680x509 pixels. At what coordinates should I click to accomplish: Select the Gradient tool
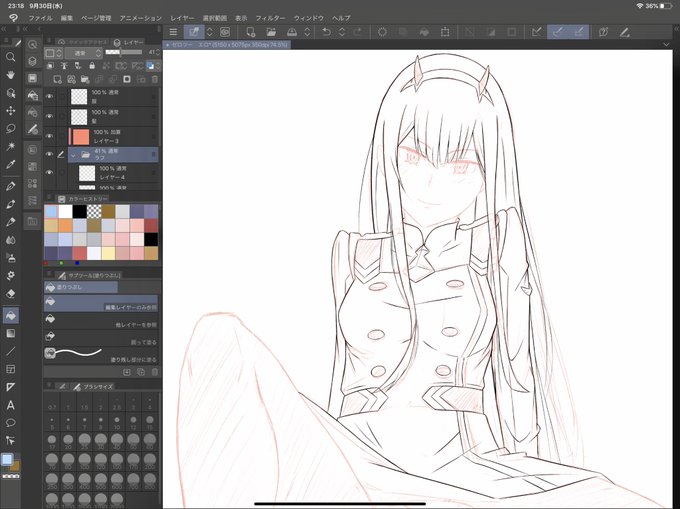[10, 333]
